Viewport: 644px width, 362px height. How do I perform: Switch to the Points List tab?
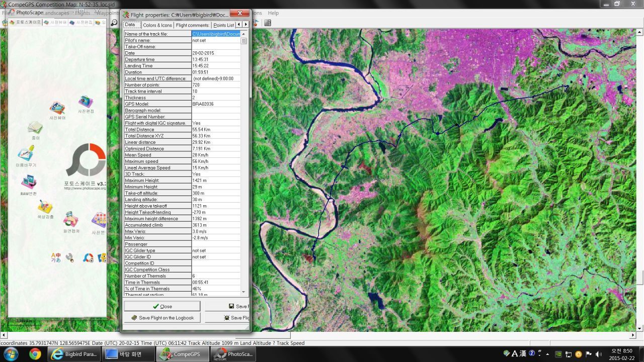coord(223,25)
